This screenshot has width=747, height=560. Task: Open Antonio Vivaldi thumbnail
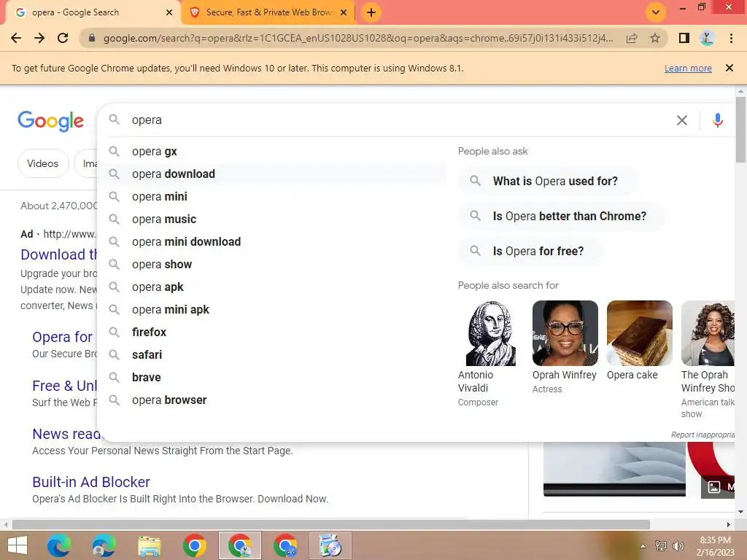[x=490, y=333]
